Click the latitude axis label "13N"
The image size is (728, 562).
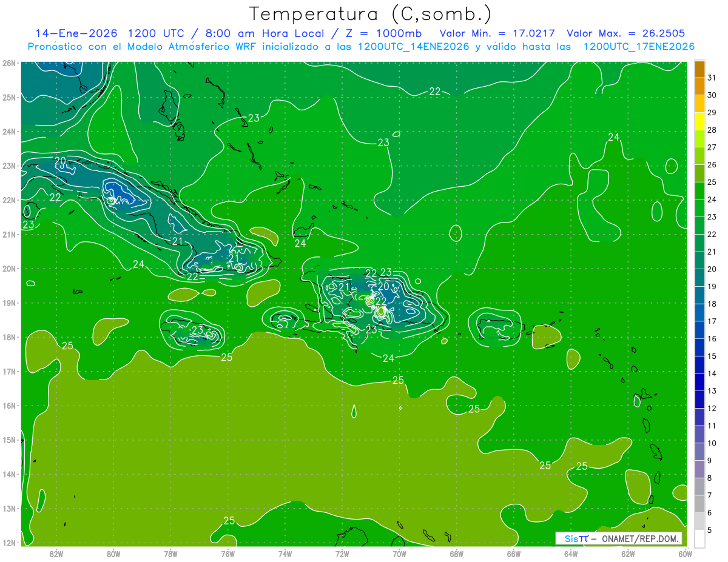(9, 508)
